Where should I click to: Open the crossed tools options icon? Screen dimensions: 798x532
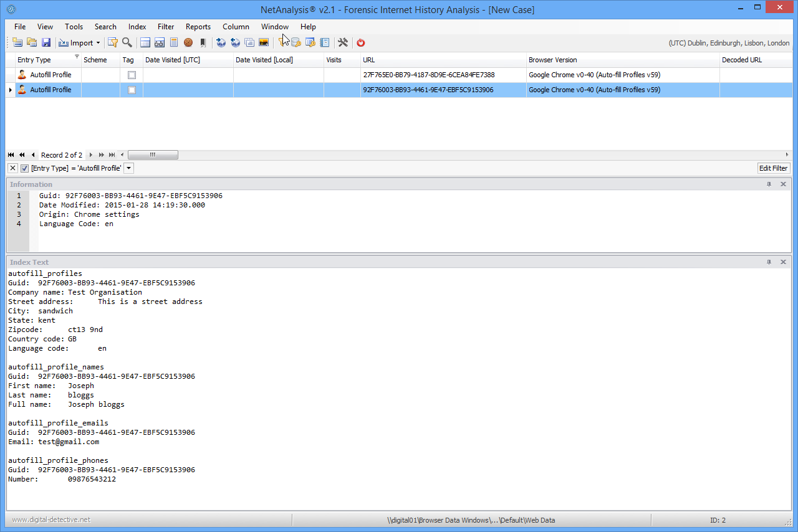[343, 42]
